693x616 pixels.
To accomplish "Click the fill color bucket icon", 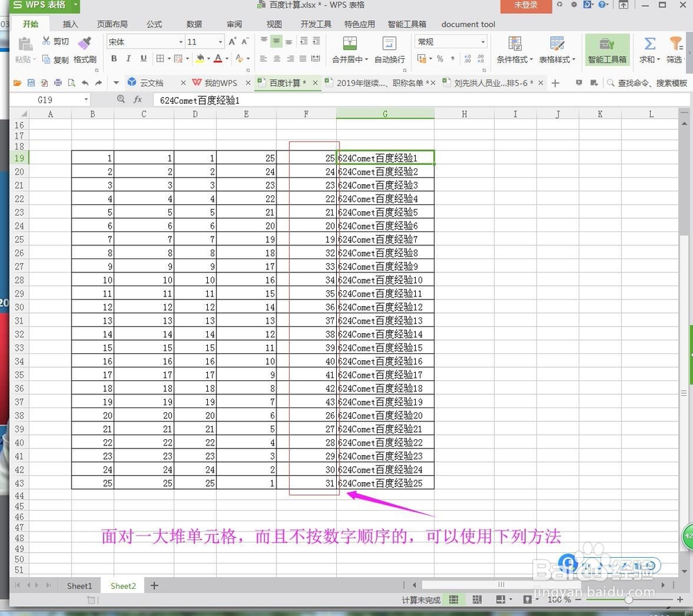I will click(x=200, y=58).
